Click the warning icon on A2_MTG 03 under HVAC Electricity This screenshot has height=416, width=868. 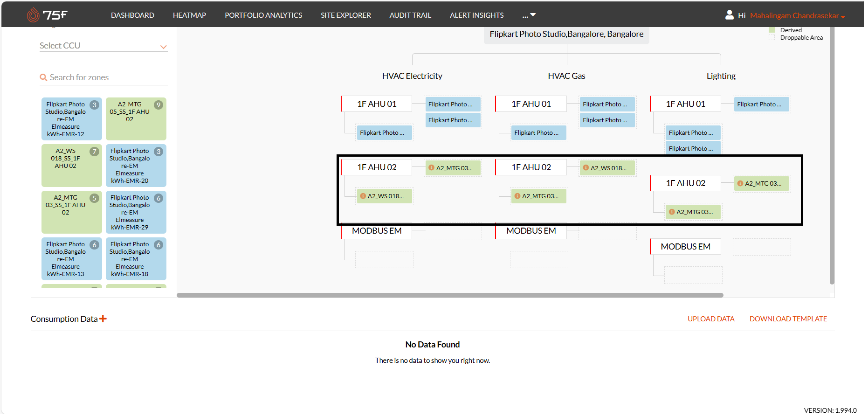(x=431, y=168)
